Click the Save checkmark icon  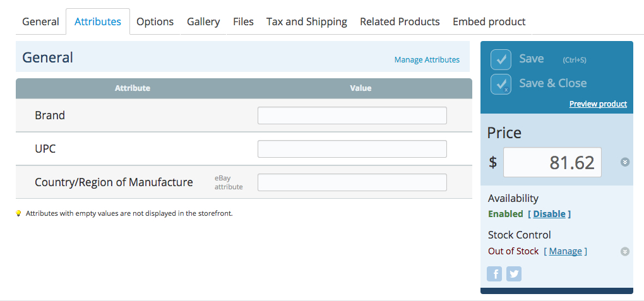pyautogui.click(x=501, y=59)
